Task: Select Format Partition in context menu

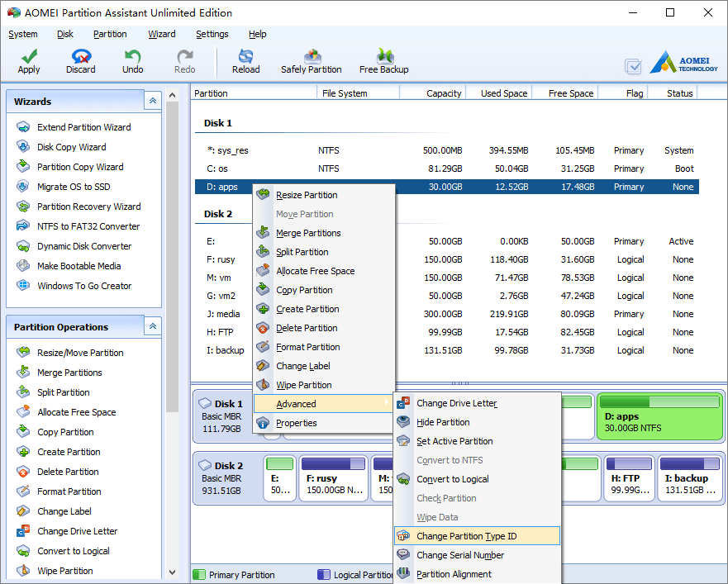Action: point(324,347)
